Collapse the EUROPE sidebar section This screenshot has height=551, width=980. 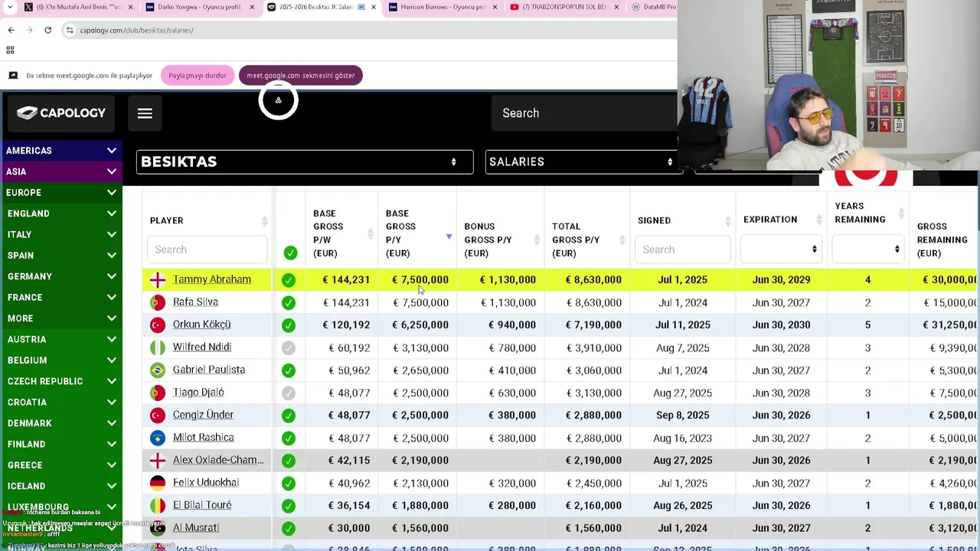click(61, 193)
